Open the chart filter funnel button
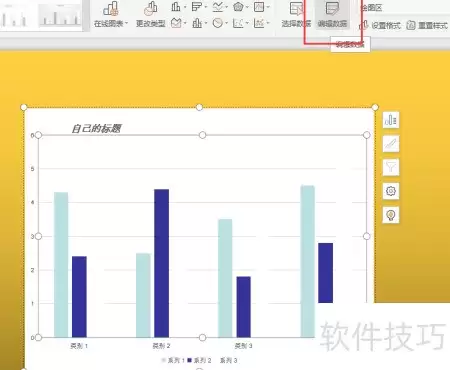450x370 pixels. pos(391,167)
